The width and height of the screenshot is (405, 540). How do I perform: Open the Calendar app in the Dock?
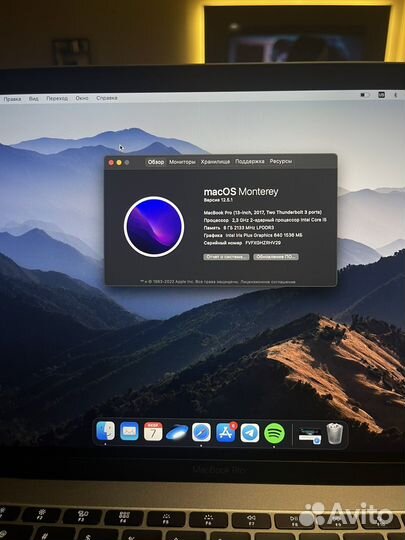click(x=153, y=432)
